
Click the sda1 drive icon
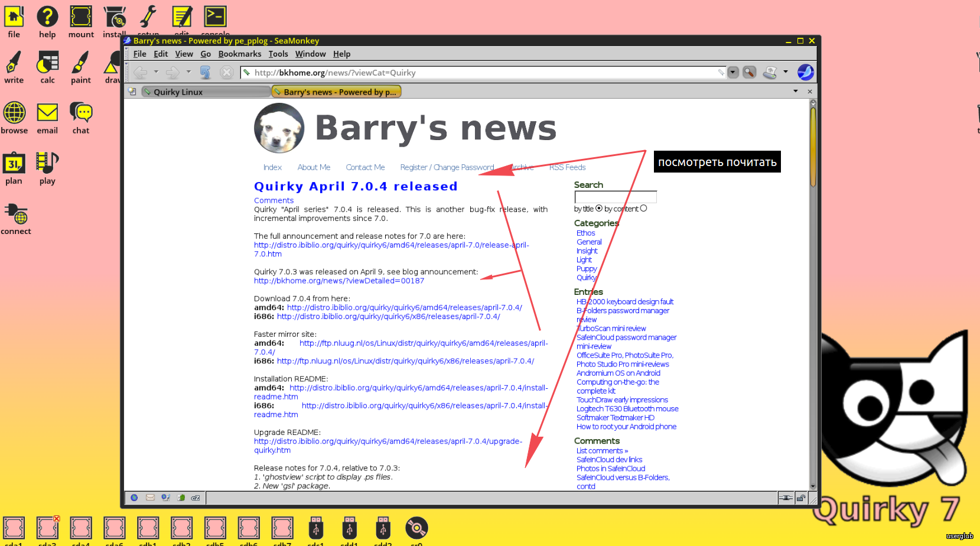(14, 531)
